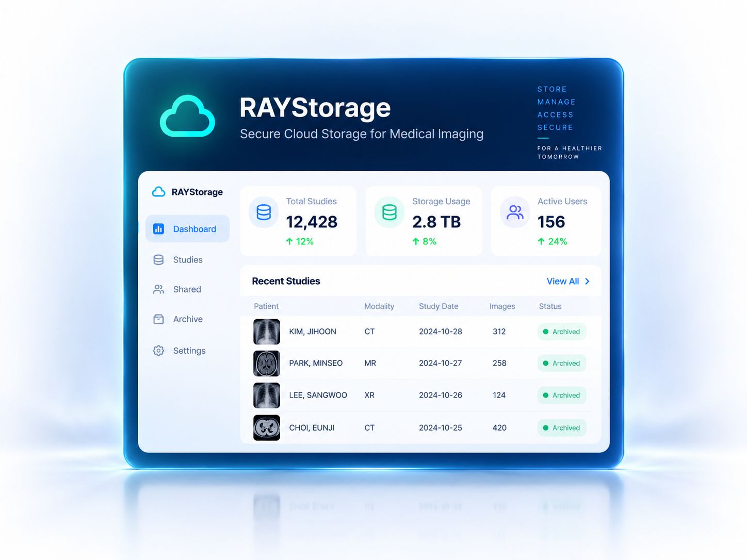Click Archived status badge for LEE, SANGWOO
The image size is (747, 560).
tap(562, 395)
